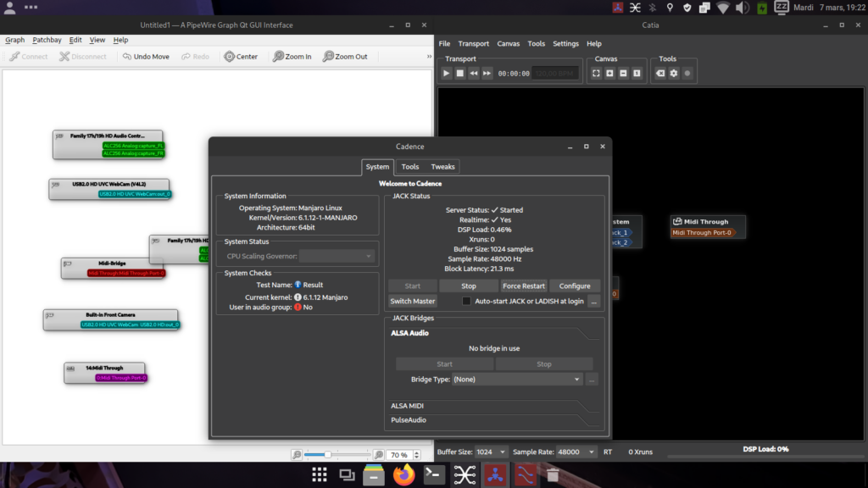Open the Patchbay menu
Image resolution: width=868 pixels, height=488 pixels.
pos(47,40)
